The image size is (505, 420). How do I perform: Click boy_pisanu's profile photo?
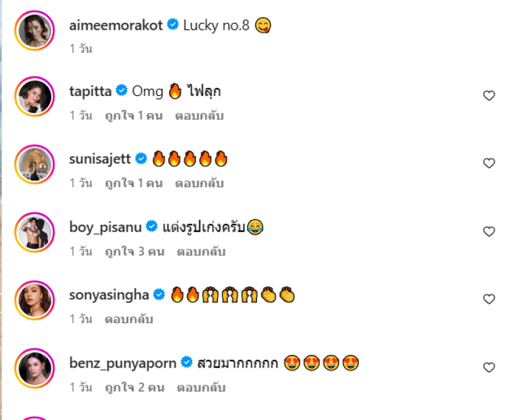click(x=34, y=232)
